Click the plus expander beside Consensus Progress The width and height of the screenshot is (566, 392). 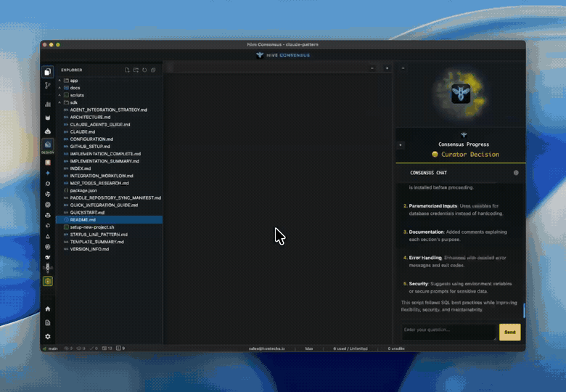tap(401, 145)
